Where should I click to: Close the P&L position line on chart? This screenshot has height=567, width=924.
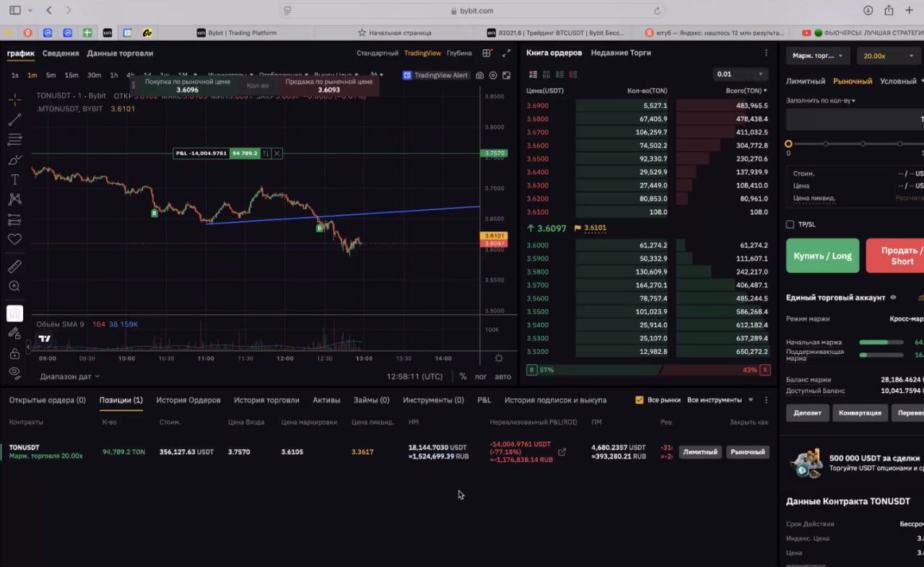tap(277, 153)
